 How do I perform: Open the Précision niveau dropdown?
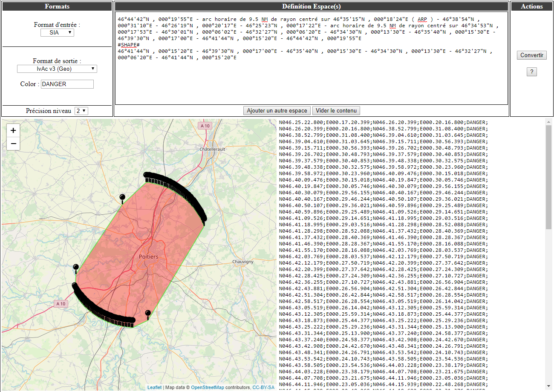[81, 111]
